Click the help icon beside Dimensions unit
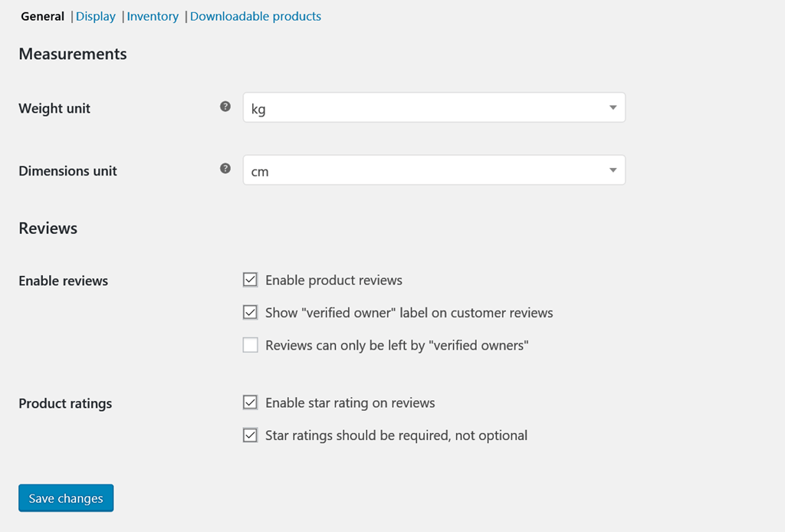 [225, 168]
